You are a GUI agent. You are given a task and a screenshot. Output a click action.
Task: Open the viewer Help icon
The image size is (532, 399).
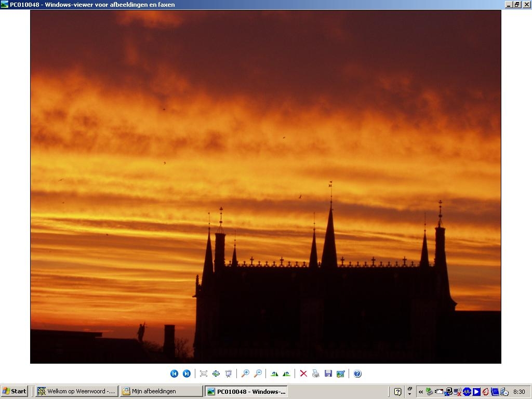pyautogui.click(x=357, y=374)
